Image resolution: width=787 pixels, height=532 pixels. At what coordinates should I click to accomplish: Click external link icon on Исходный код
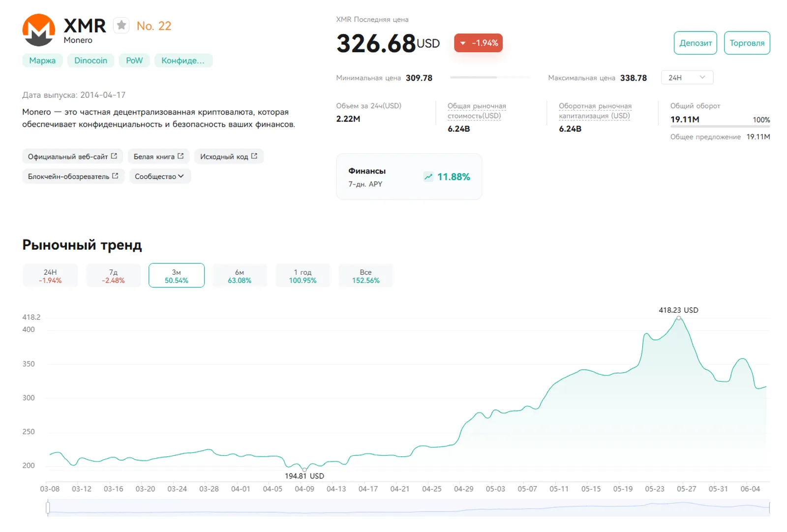[x=254, y=156]
